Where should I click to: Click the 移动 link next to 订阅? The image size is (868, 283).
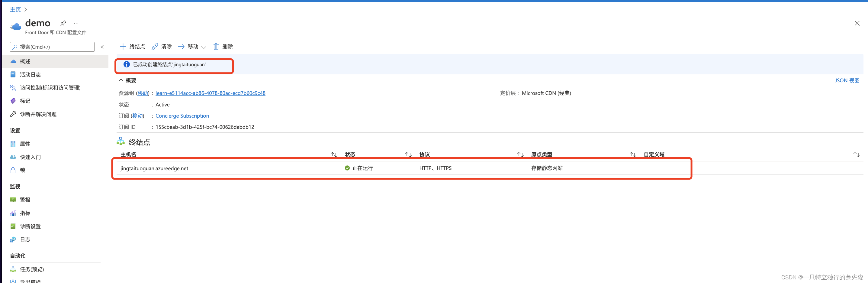coord(137,116)
